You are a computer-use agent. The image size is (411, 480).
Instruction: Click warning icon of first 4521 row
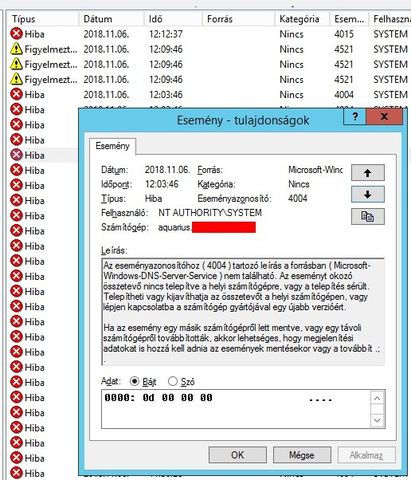[x=16, y=49]
